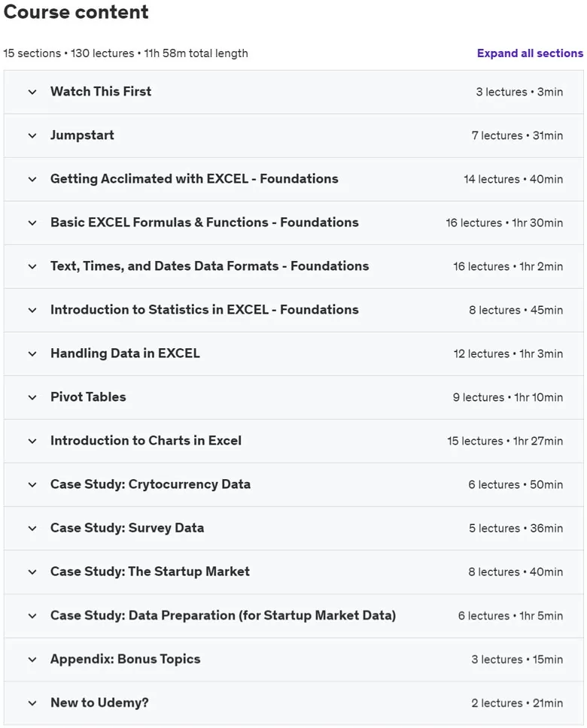Select Case Study: Crytocurrency Data heading
This screenshot has height=728, width=587.
click(151, 484)
